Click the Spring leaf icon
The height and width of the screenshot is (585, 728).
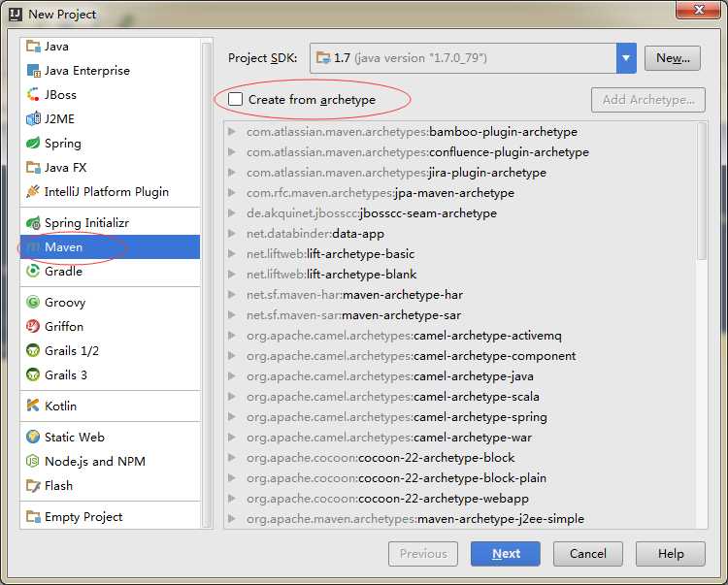click(33, 143)
